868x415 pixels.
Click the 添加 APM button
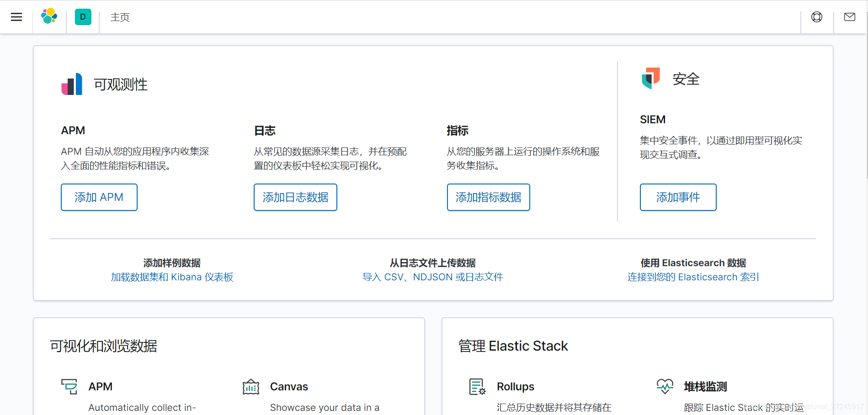click(x=99, y=197)
